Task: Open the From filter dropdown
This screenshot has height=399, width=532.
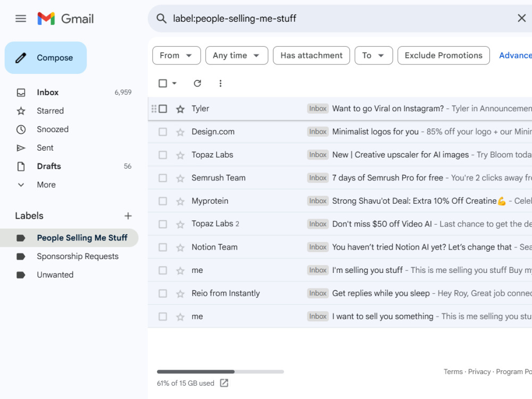Action: [177, 55]
